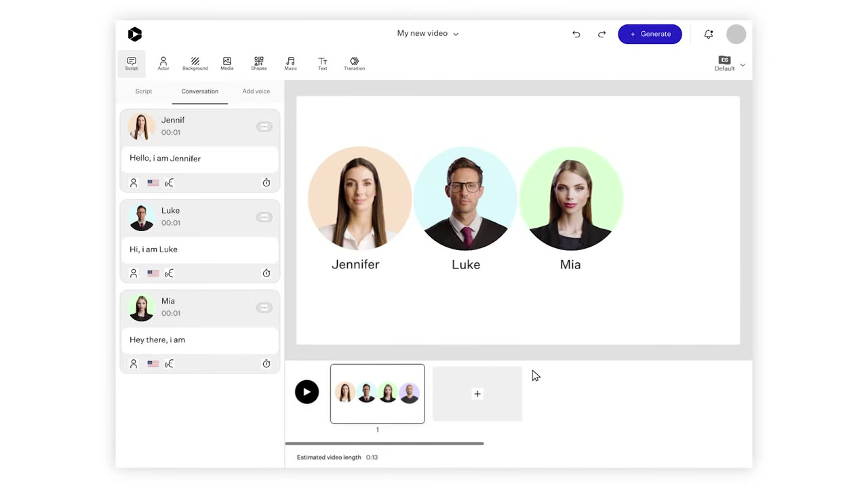Switch to the Conversation tab

200,91
